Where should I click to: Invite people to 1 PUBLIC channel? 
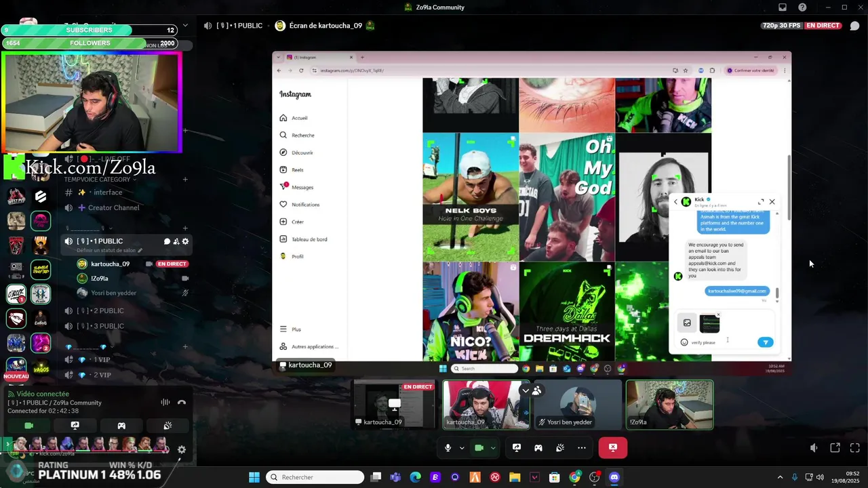coord(176,241)
